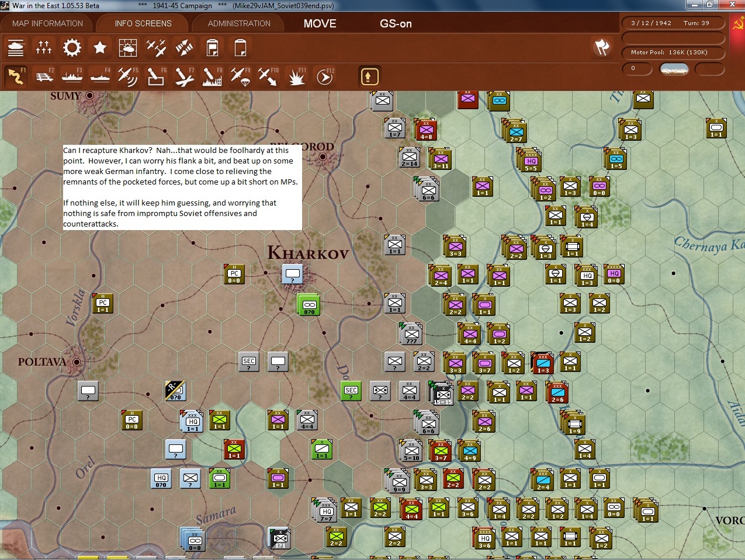Select the HQ 7=7 counter
The width and height of the screenshot is (745, 560).
tap(325, 510)
